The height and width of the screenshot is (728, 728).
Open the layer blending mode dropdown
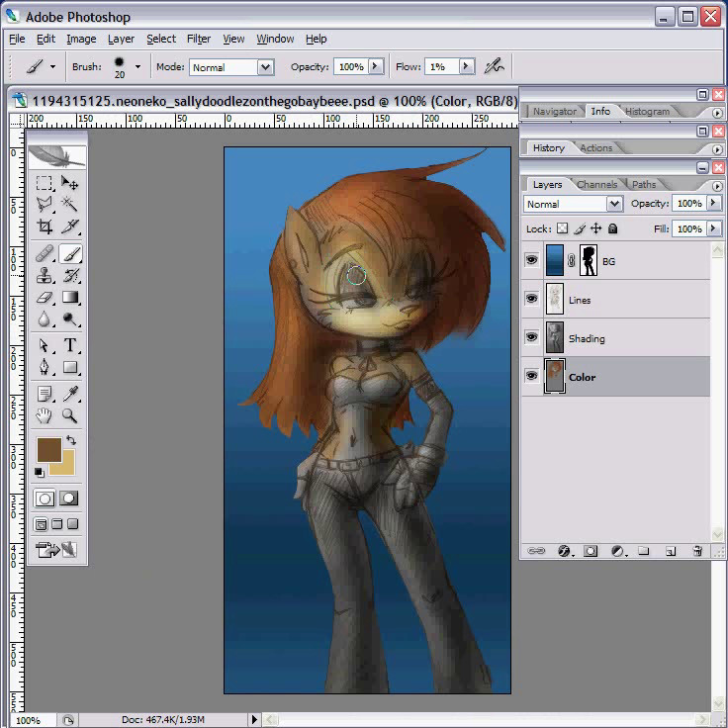click(x=613, y=204)
